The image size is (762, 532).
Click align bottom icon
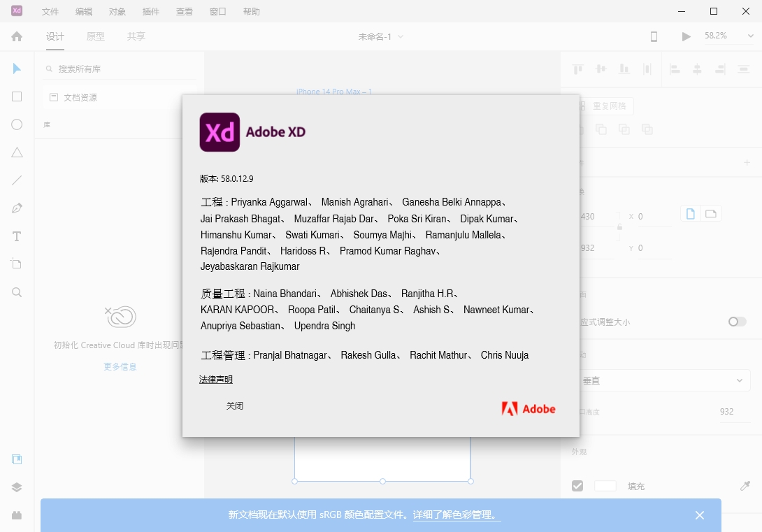(624, 69)
